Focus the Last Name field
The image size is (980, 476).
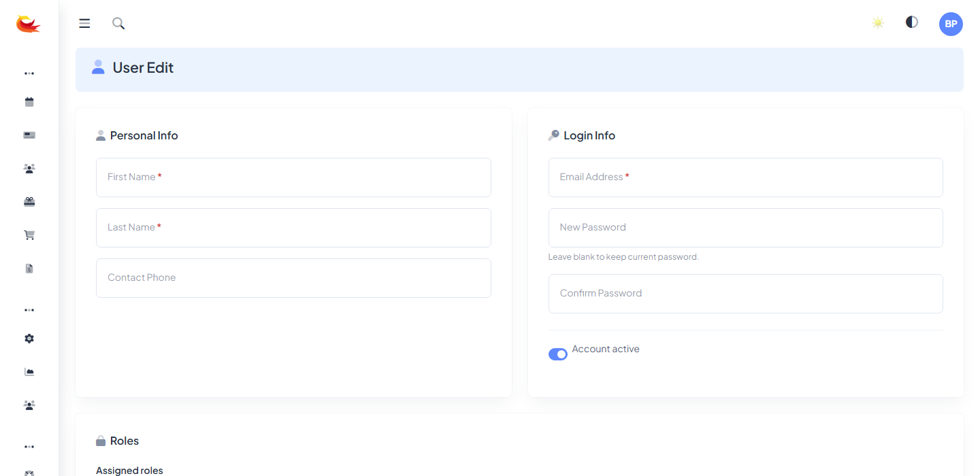pyautogui.click(x=293, y=228)
